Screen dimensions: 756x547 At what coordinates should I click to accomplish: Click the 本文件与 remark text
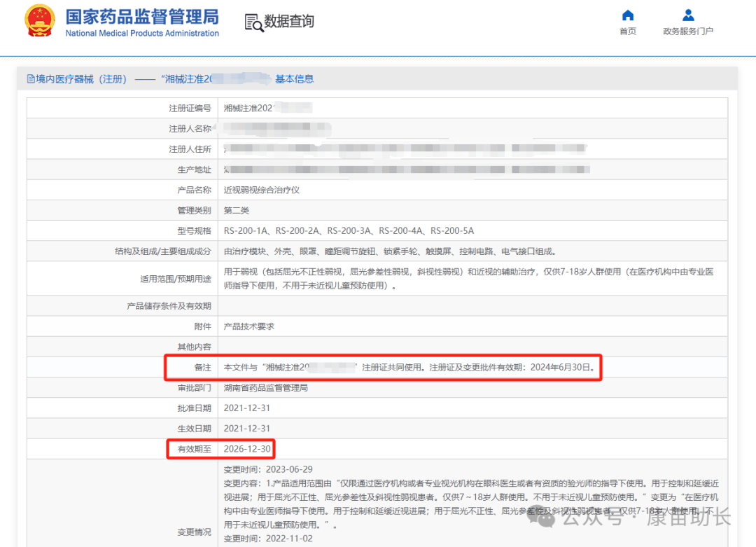[409, 368]
